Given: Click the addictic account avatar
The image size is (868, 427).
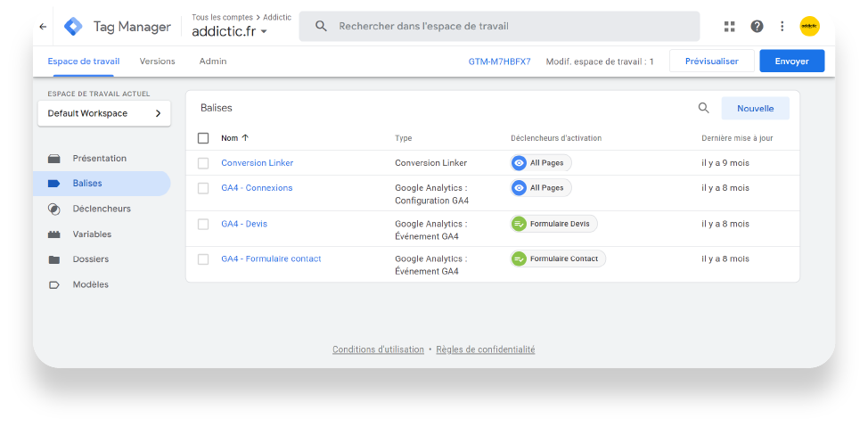Looking at the screenshot, I should [x=809, y=27].
